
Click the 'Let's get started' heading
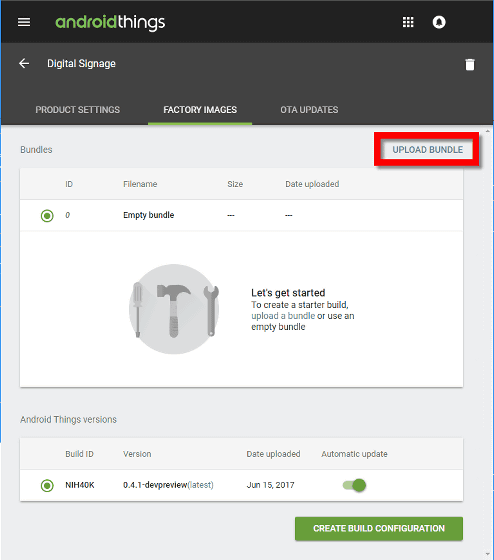click(x=288, y=293)
